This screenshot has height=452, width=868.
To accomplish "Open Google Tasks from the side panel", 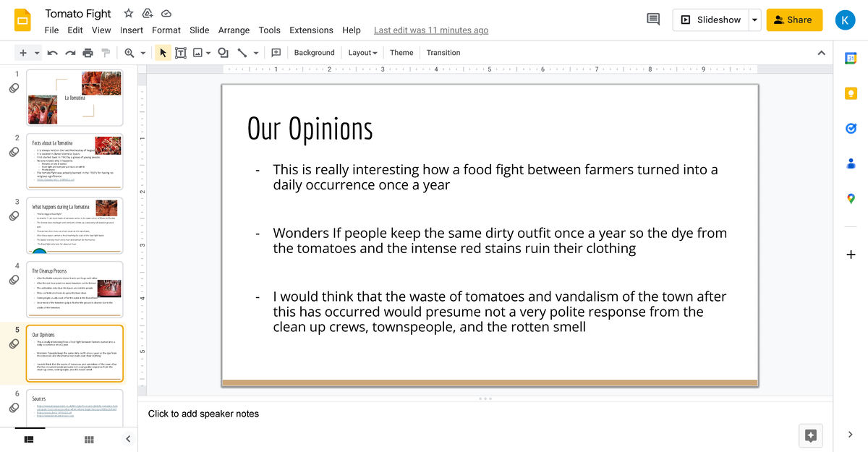I will point(851,128).
